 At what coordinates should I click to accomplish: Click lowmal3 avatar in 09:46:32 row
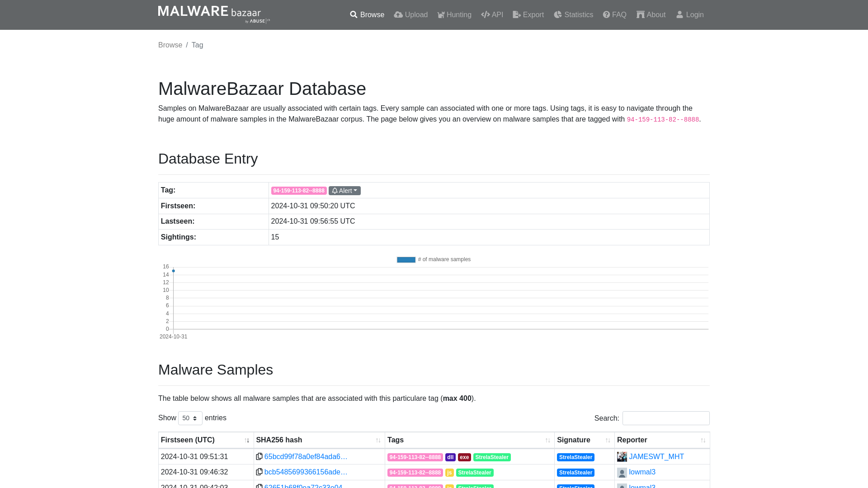click(622, 473)
